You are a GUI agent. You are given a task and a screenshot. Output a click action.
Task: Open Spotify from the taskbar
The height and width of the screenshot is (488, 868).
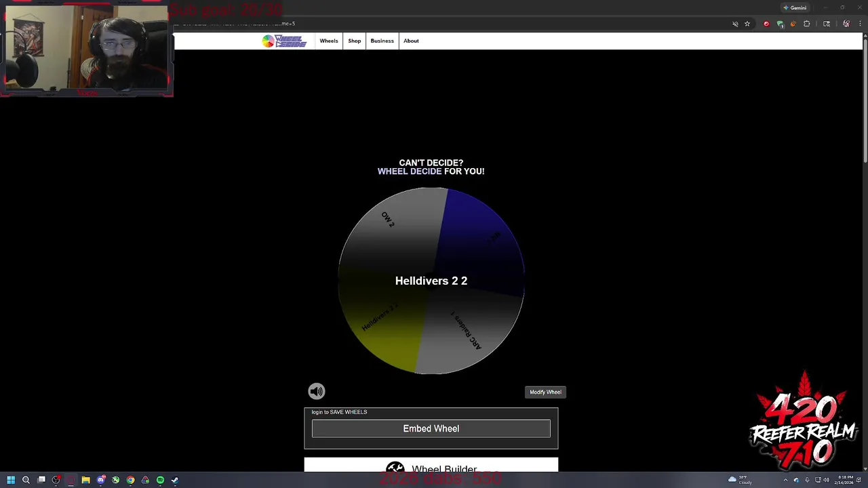coord(160,480)
